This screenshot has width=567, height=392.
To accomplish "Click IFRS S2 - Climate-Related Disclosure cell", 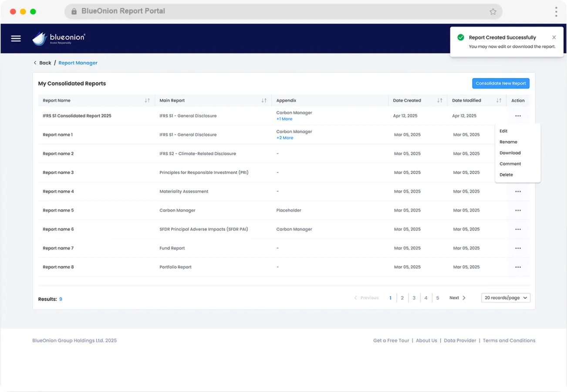I will click(x=198, y=154).
